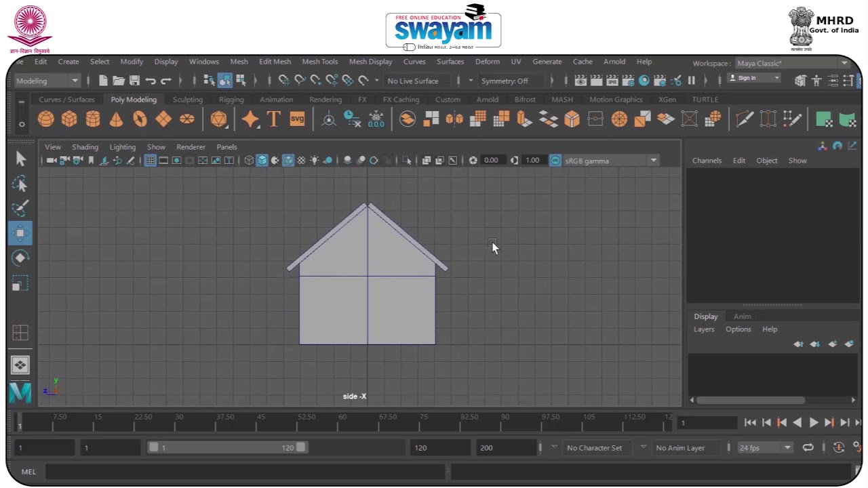Viewport: 868px width, 488px height.
Task: Click the 1-120 playback range slider
Action: click(x=226, y=447)
